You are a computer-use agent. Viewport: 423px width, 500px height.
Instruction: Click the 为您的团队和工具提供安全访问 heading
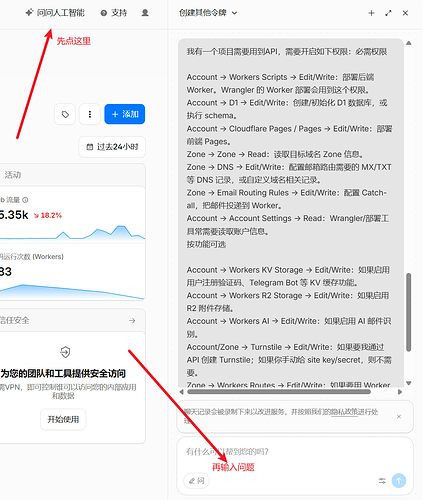point(63,373)
